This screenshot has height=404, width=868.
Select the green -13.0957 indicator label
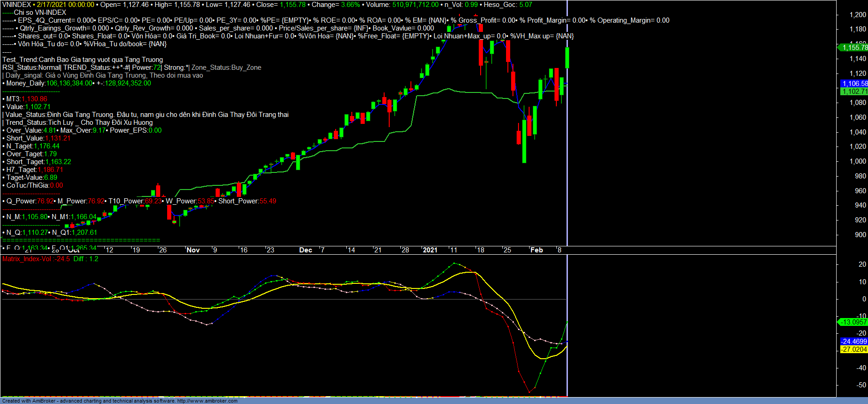853,322
